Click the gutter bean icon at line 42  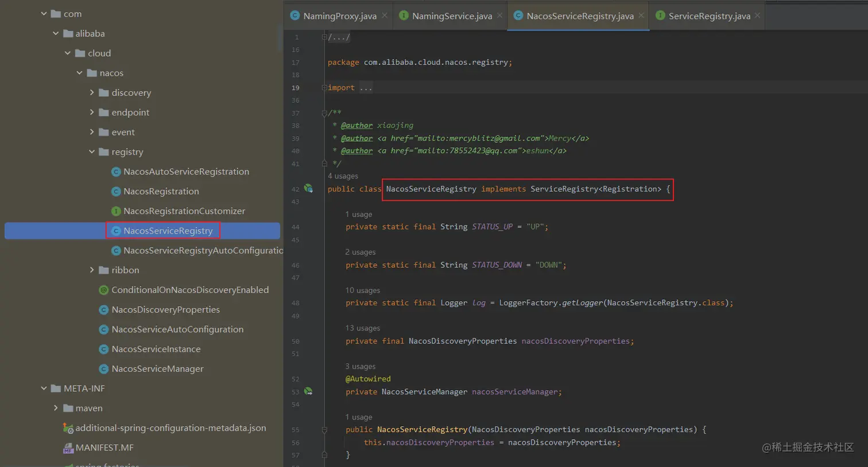pos(308,188)
